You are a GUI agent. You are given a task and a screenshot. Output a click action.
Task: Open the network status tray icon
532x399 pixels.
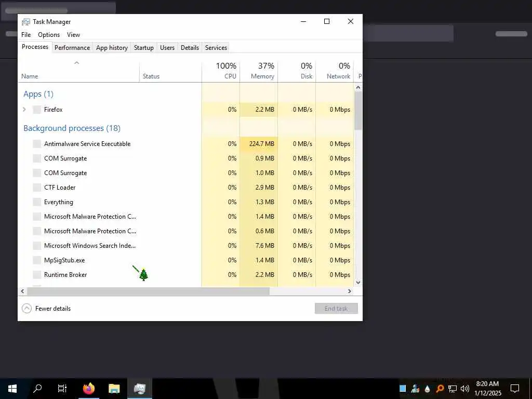(x=453, y=389)
